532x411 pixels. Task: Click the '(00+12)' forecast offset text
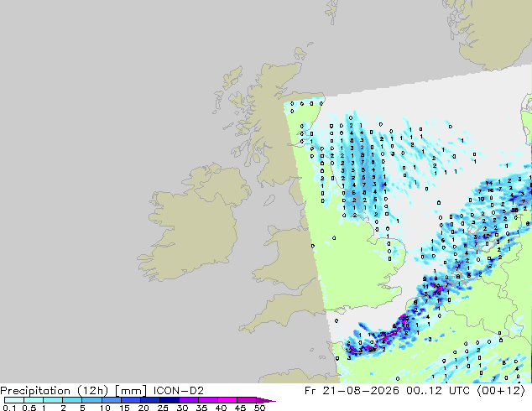(501, 391)
